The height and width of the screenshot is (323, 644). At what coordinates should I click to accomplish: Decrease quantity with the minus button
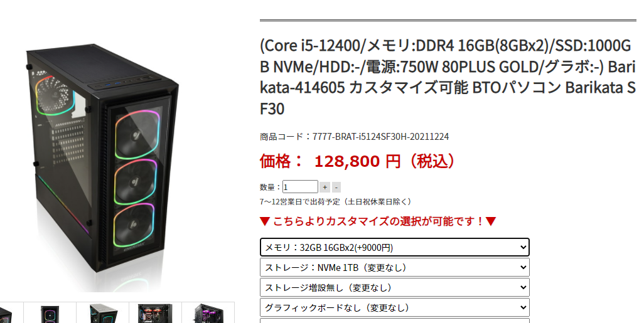pyautogui.click(x=336, y=187)
